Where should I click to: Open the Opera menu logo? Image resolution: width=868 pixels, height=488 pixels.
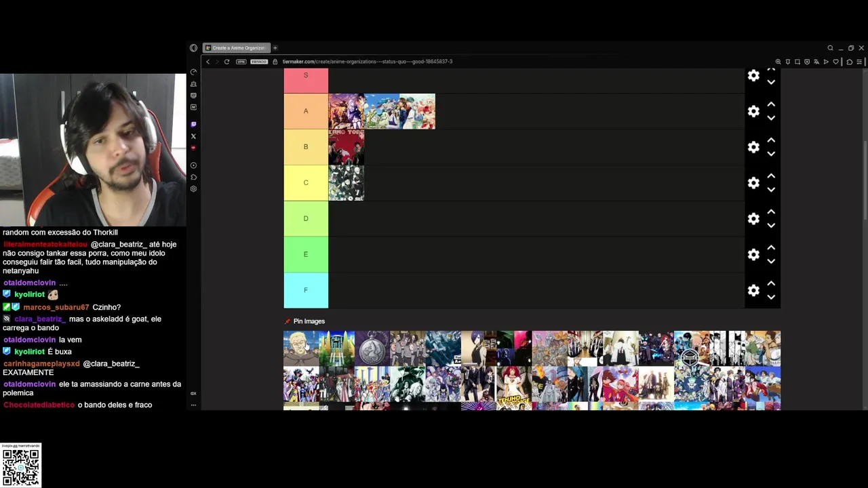pyautogui.click(x=193, y=48)
